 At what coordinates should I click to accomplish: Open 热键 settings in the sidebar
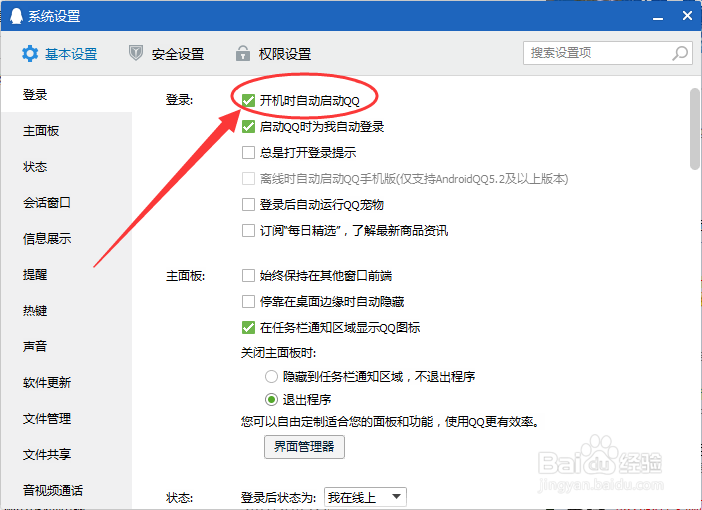66,310
